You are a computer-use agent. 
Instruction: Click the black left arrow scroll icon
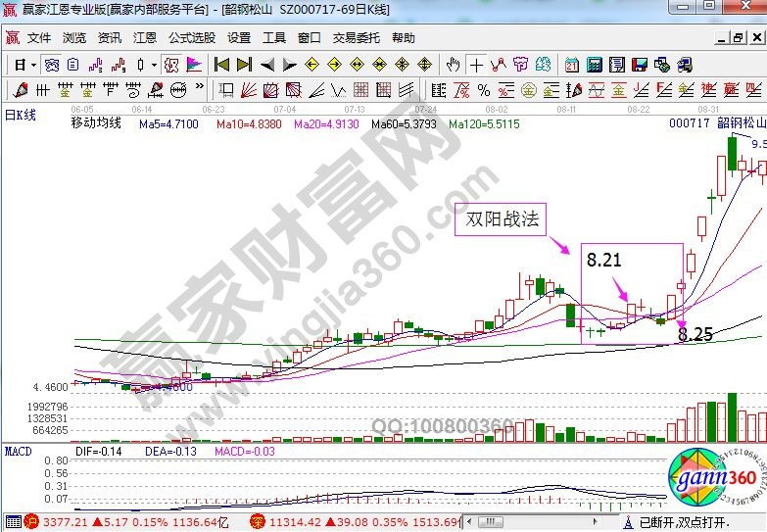click(x=266, y=65)
